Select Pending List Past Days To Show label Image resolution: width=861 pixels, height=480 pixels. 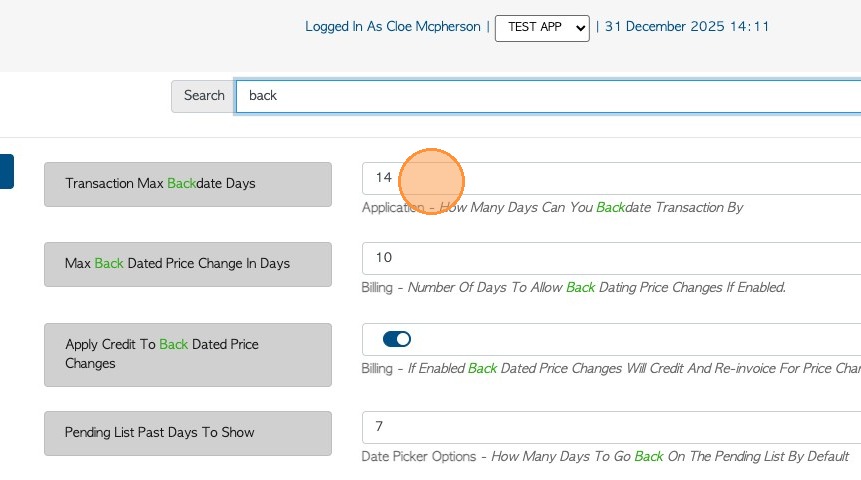187,433
